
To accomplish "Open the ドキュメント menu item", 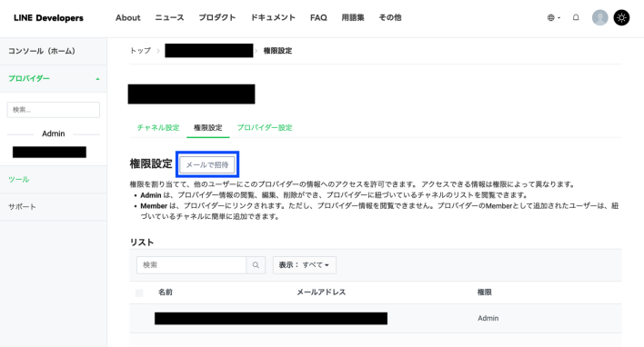I will pos(273,17).
